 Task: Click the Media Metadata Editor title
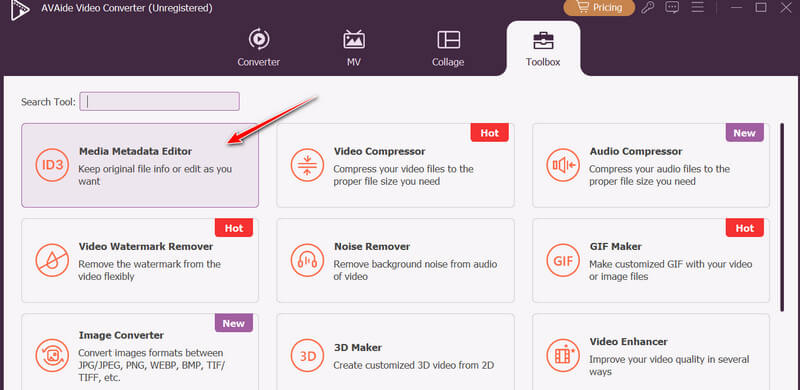tap(135, 152)
